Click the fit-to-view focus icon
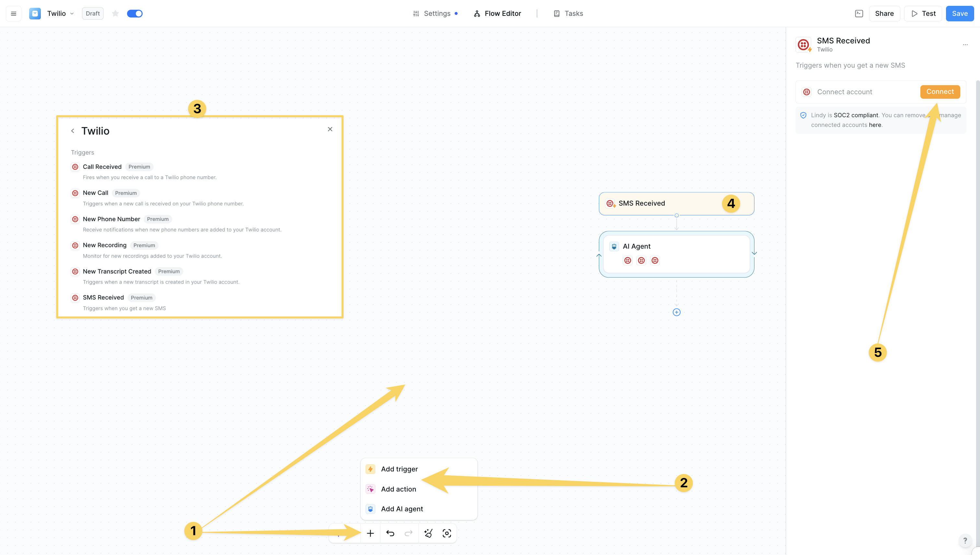980x555 pixels. (447, 533)
